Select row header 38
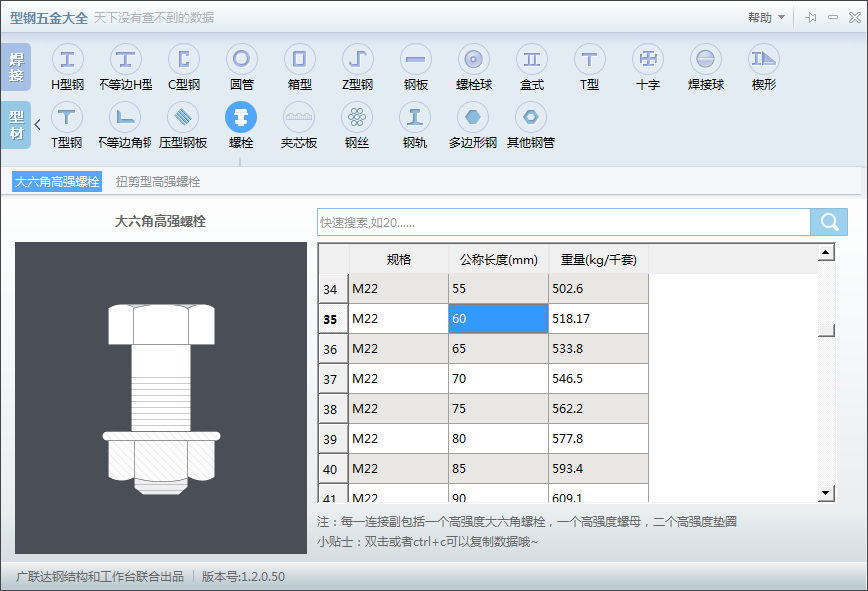The height and width of the screenshot is (591, 868). [333, 408]
